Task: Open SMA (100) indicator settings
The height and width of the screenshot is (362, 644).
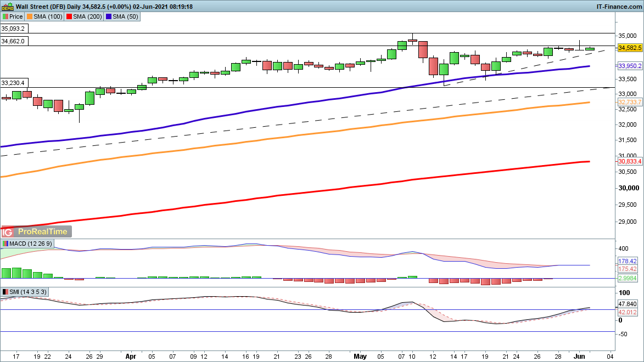Action: (x=47, y=17)
